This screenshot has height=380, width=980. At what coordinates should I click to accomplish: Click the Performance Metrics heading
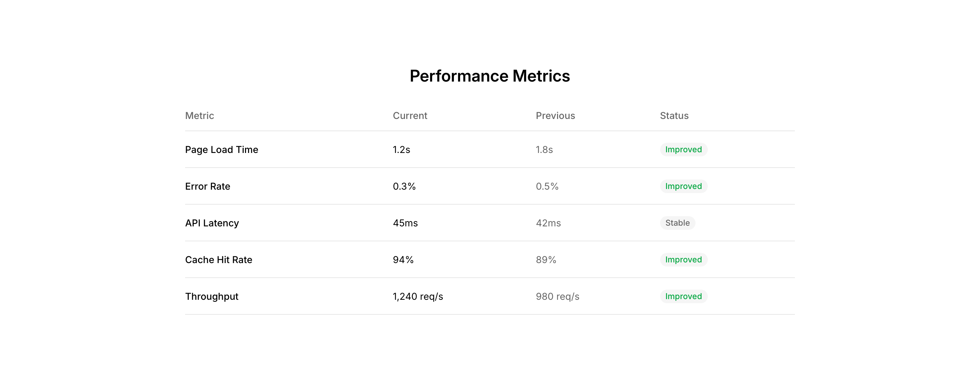[490, 76]
